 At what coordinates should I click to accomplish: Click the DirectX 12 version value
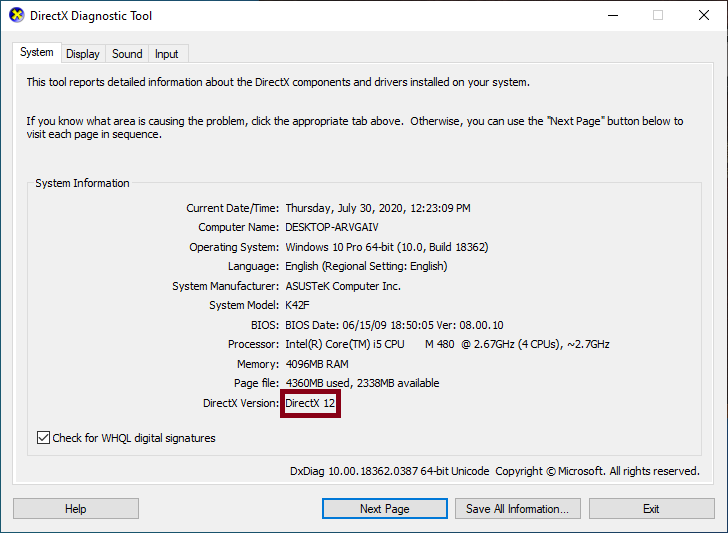tap(310, 403)
